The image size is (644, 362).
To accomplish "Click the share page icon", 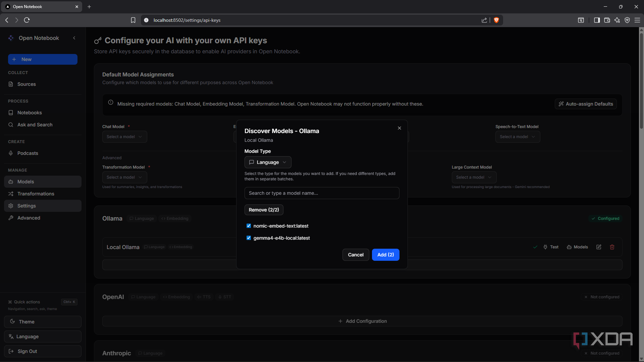I will click(x=484, y=20).
